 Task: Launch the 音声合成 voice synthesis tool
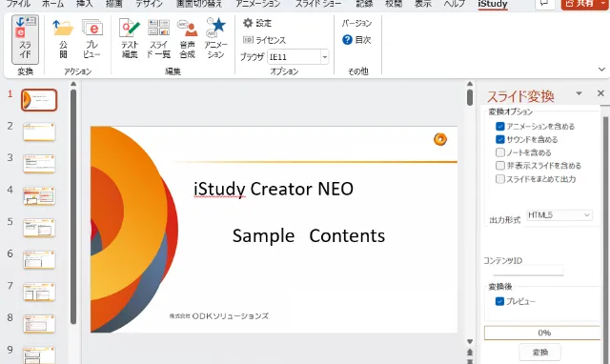[187, 39]
